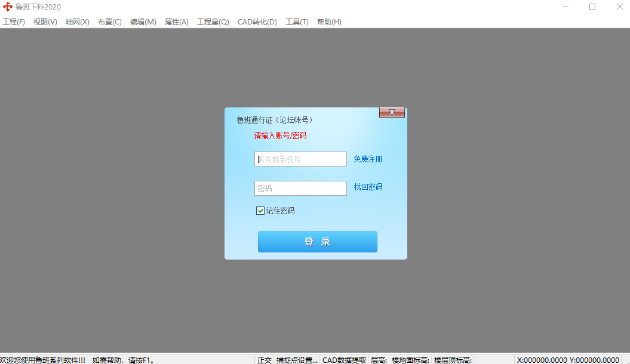Close the 鲁班通行证 login dialog

392,112
